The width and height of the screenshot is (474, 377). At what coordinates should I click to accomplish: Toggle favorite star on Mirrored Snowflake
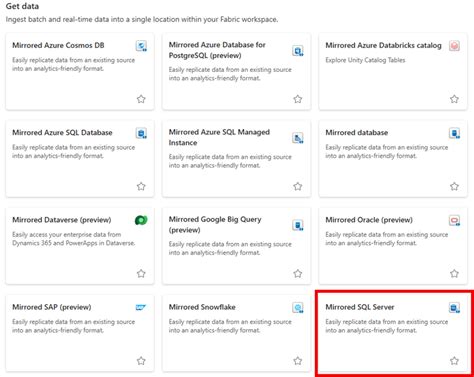[298, 361]
